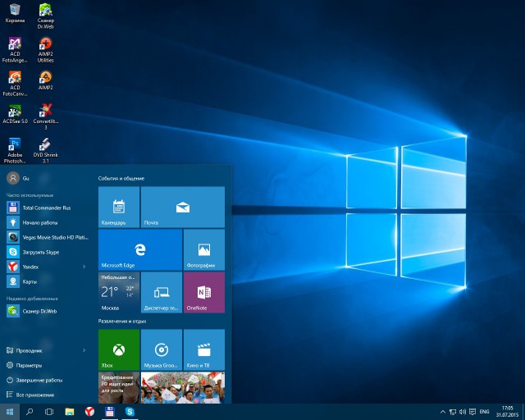
Task: Launch AIMP2 from the desktop
Action: 46,78
